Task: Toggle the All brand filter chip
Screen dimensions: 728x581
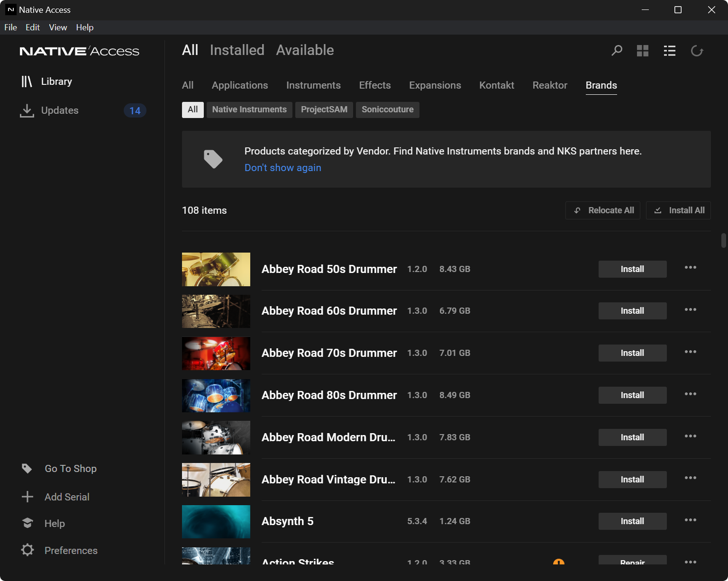Action: click(x=193, y=109)
